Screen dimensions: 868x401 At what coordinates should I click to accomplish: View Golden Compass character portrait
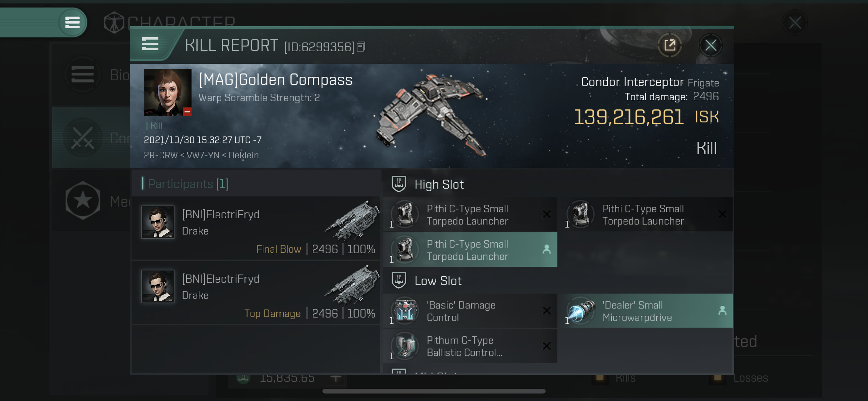[168, 92]
